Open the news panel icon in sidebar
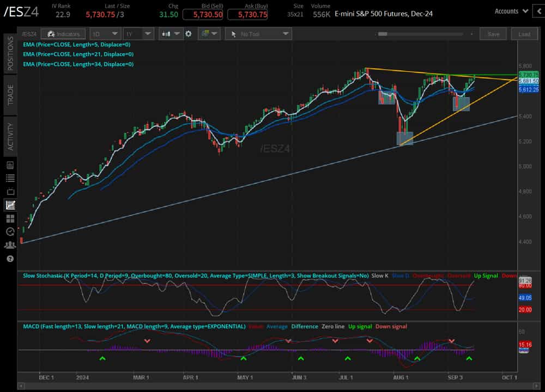545x392 pixels. click(x=10, y=166)
